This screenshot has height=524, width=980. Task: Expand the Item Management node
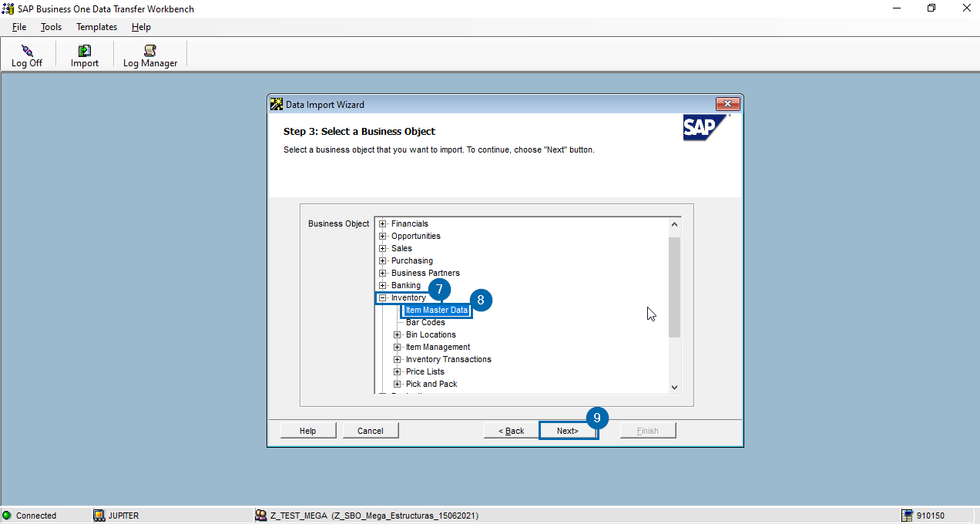[398, 347]
